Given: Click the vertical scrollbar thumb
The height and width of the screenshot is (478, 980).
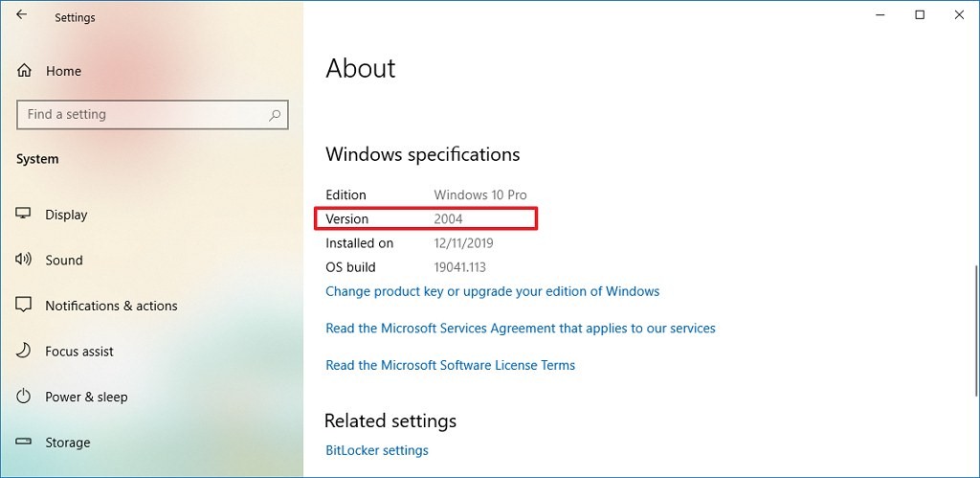Looking at the screenshot, I should (x=975, y=330).
